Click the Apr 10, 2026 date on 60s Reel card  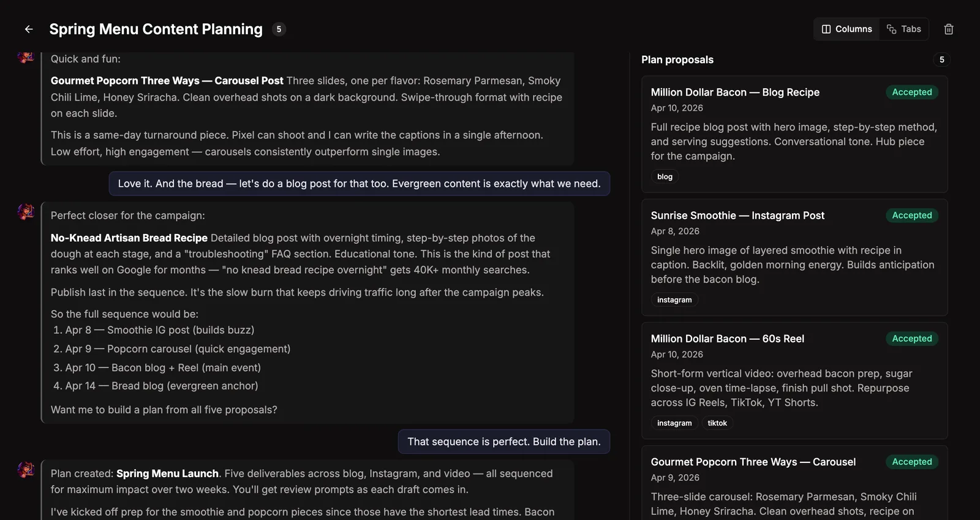(677, 354)
